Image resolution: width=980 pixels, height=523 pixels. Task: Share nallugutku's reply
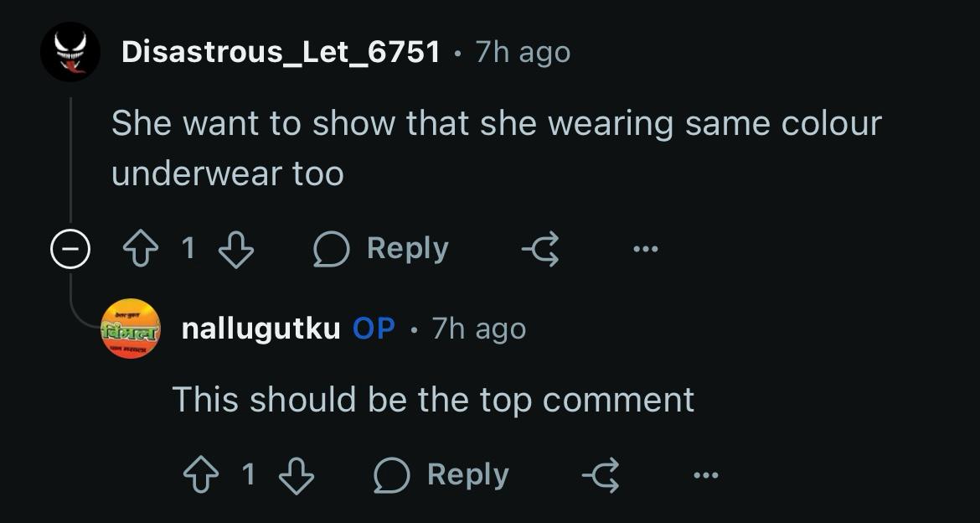[601, 475]
